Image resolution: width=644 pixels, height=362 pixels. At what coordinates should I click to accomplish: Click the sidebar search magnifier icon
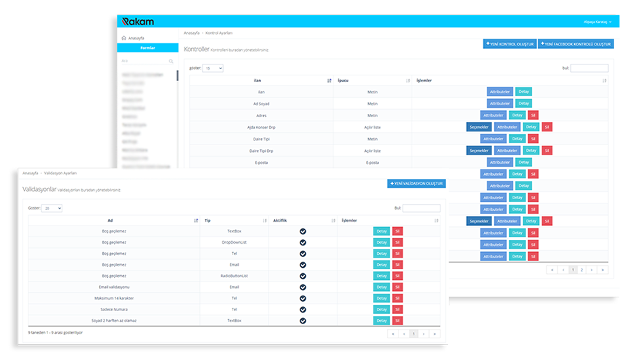pos(171,61)
